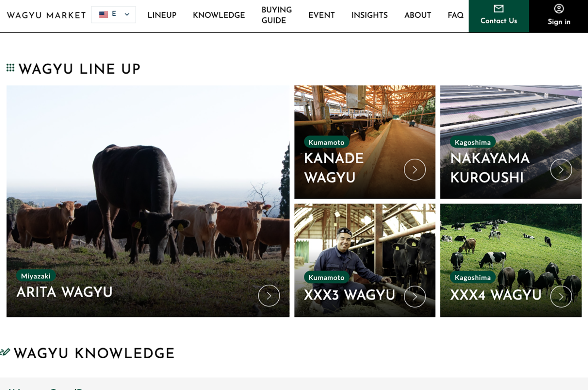Screen dimensions: 588x390
Task: Select the Miyazaki tag on Arita Wagyu
Action: click(36, 276)
